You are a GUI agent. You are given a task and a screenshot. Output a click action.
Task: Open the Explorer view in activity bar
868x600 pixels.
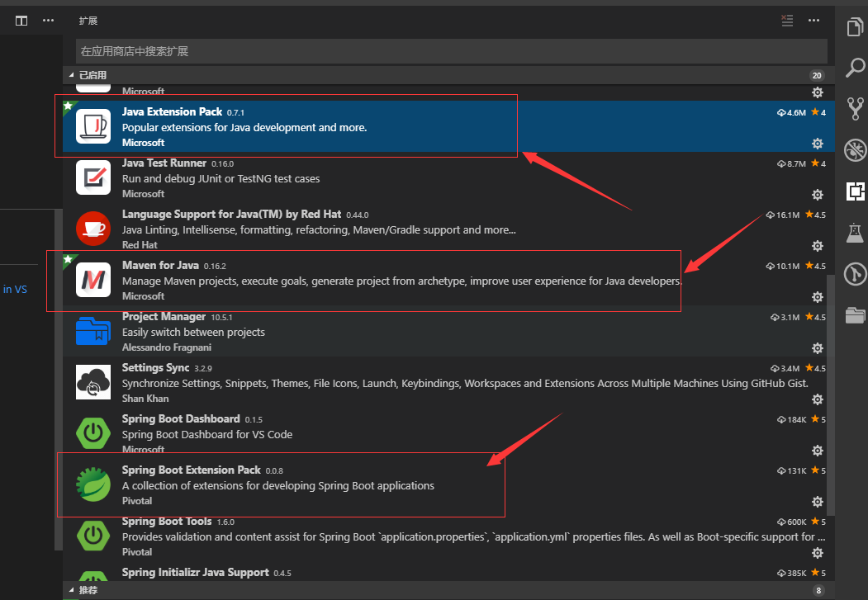pos(855,27)
